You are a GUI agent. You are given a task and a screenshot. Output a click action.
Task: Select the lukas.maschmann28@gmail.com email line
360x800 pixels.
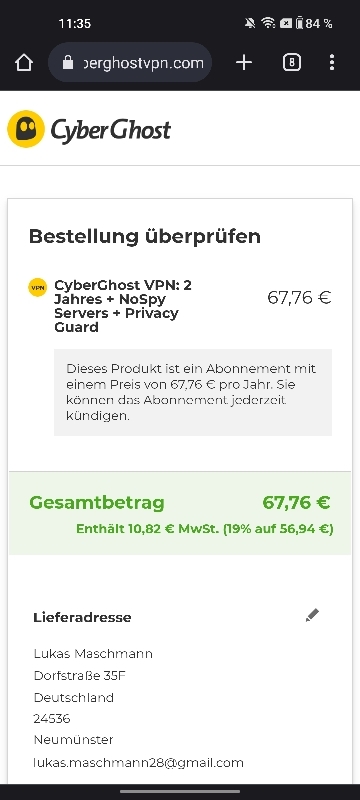(x=139, y=763)
